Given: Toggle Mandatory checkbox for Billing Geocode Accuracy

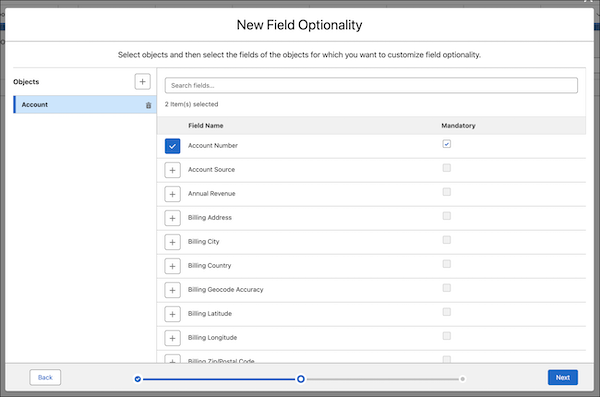Looking at the screenshot, I should tap(447, 288).
